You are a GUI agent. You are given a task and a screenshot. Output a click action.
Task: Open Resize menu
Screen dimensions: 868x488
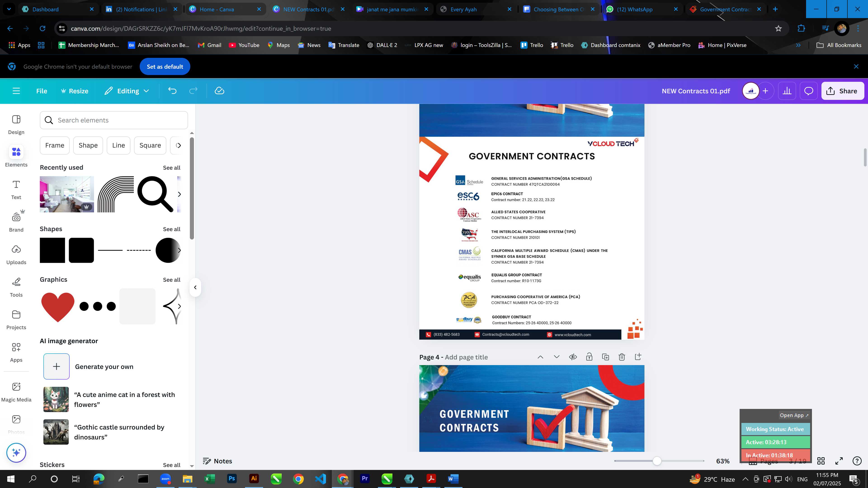coord(74,91)
